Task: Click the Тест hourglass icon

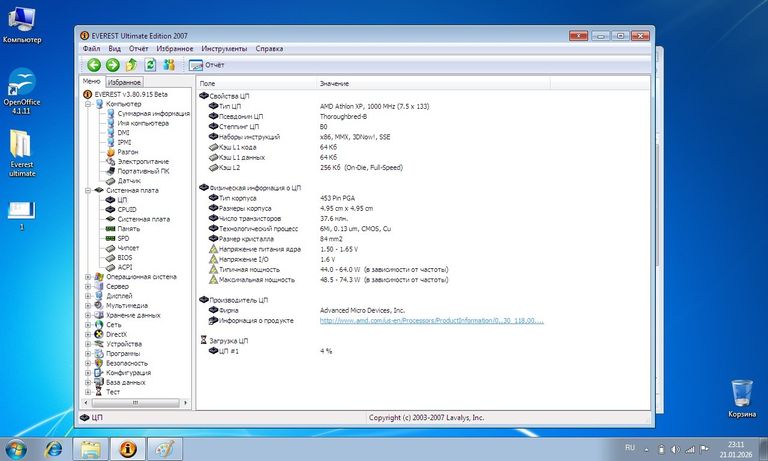Action: (98, 392)
